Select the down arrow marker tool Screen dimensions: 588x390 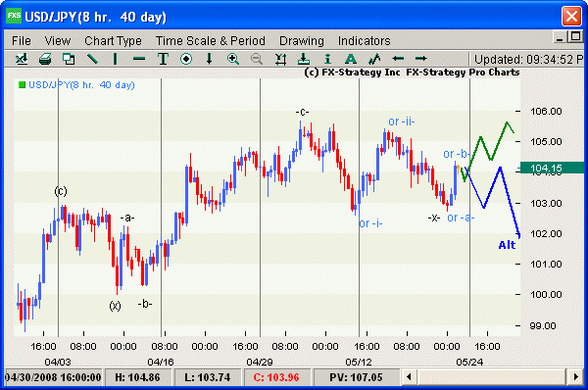[210, 59]
